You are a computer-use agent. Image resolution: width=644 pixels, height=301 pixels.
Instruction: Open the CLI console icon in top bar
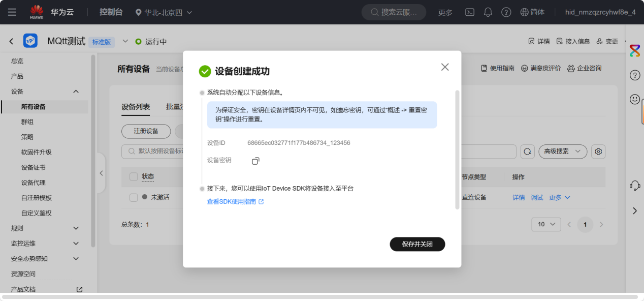tap(469, 12)
